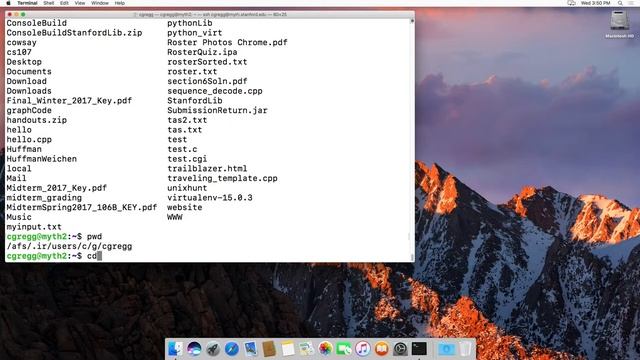The height and width of the screenshot is (360, 640).
Task: Click the HuffmanWeichen entry
Action: (42, 159)
